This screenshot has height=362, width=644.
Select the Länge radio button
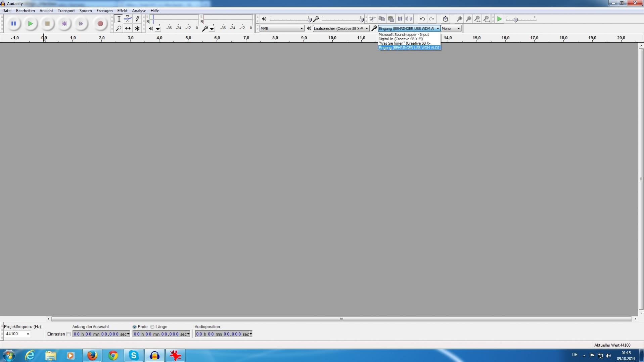click(152, 327)
